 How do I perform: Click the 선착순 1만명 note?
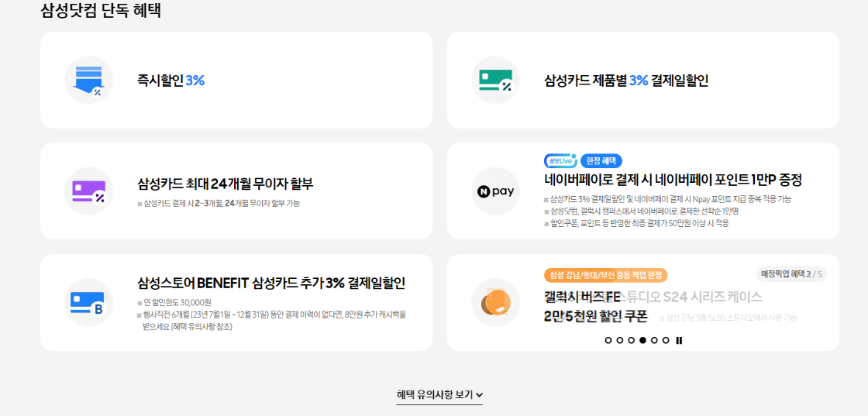coord(642,211)
